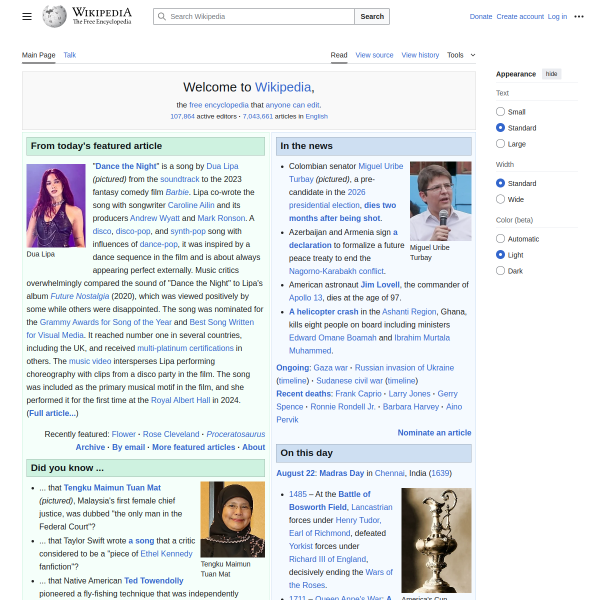Viewport: 600px width, 600px height.
Task: Open A helicopter crash news link
Action: (324, 311)
